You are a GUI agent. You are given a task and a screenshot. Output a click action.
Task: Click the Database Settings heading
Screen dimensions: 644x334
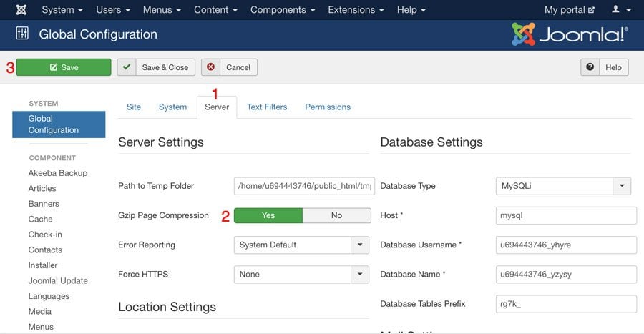[431, 142]
